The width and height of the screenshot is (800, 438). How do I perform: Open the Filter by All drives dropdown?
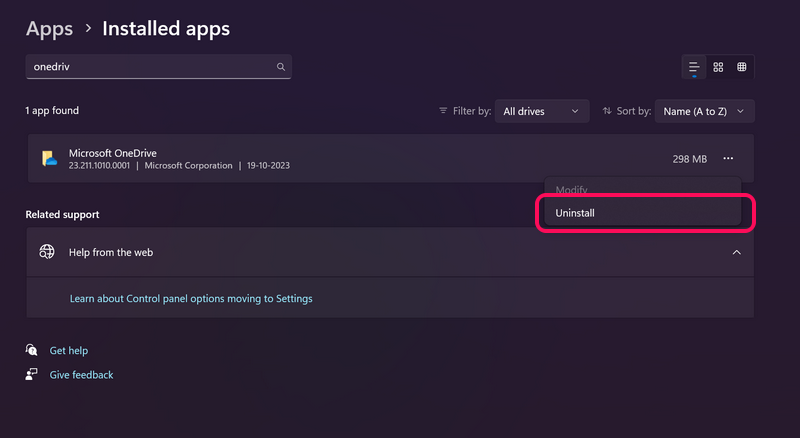click(542, 111)
